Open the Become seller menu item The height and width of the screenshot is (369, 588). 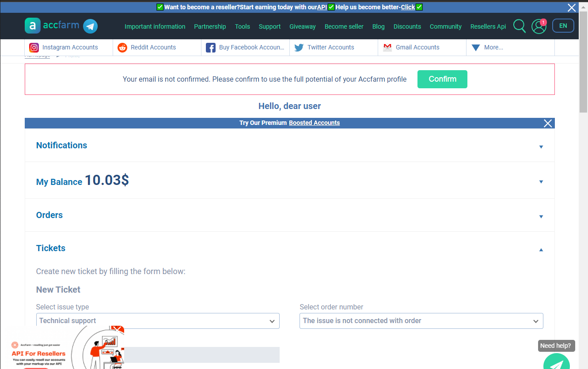pos(344,26)
